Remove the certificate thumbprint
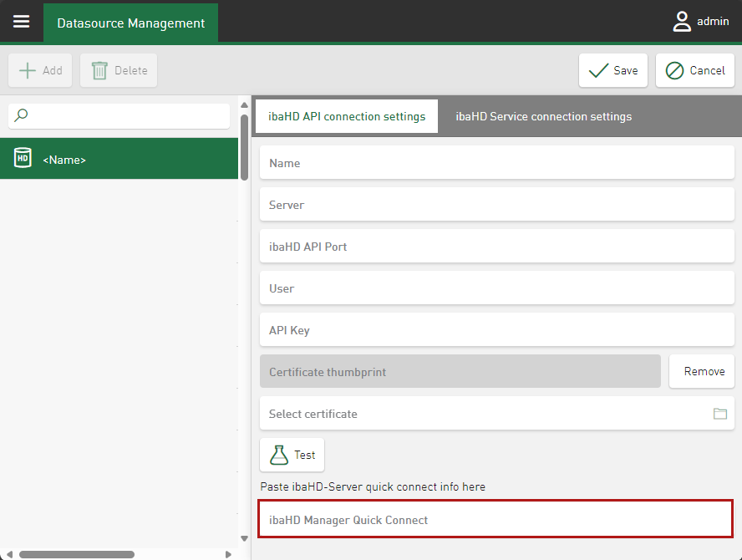Viewport: 742px width, 560px height. (x=701, y=371)
